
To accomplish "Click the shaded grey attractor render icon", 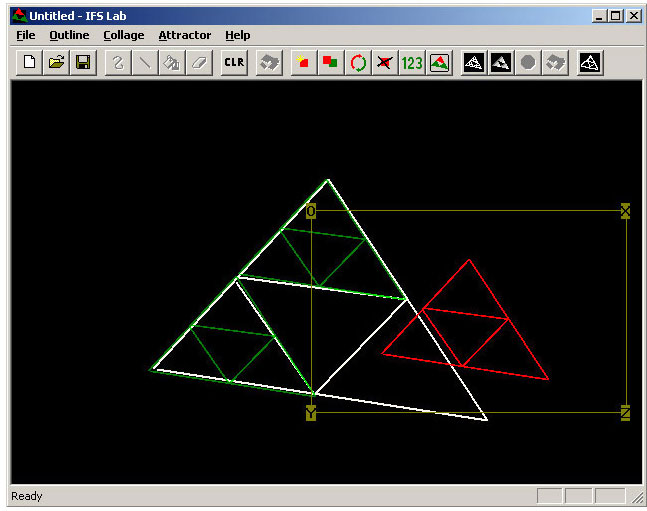I will (501, 63).
